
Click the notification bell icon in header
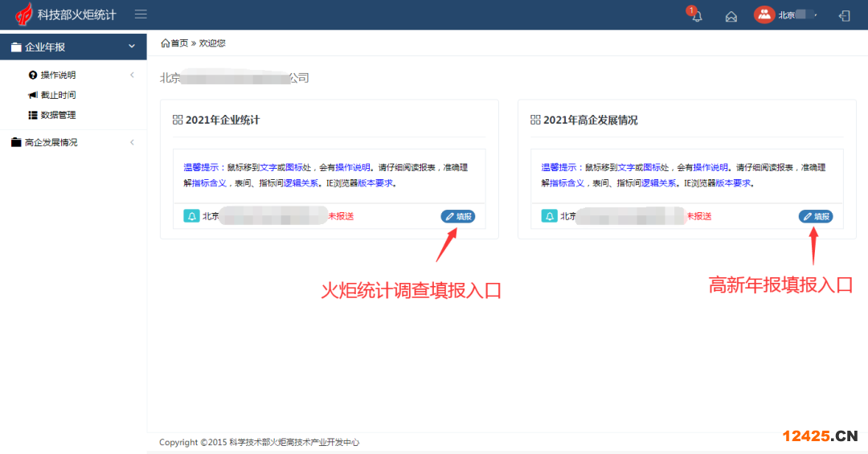click(696, 16)
